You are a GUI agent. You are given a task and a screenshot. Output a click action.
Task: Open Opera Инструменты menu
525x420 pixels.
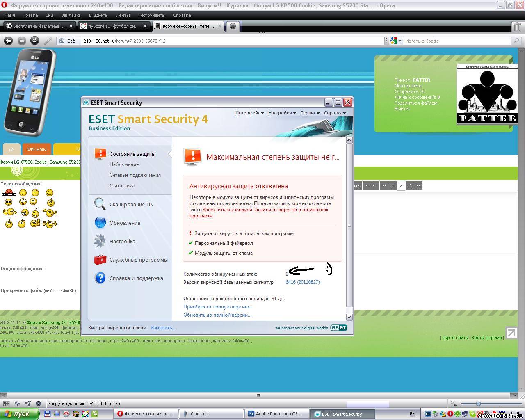[151, 15]
